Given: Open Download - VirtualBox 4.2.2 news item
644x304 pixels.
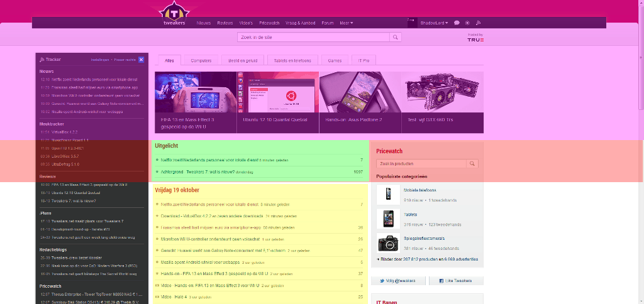Looking at the screenshot, I should click(213, 216).
